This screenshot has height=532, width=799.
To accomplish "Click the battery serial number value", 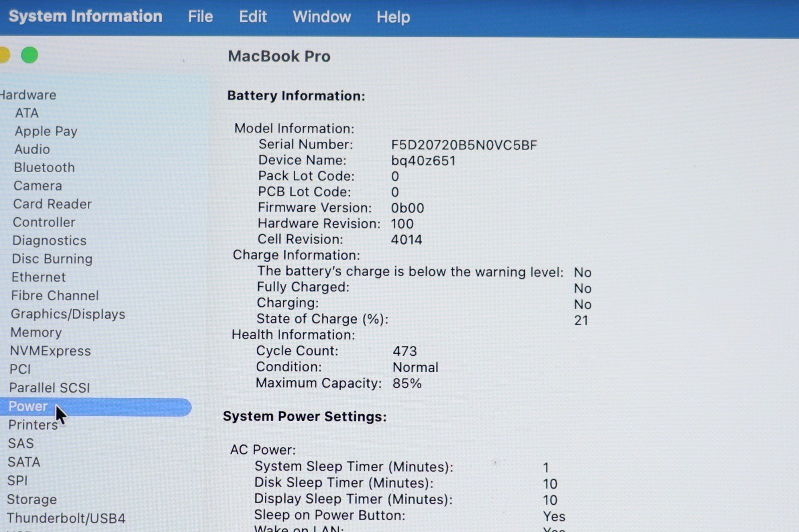I will tap(463, 145).
